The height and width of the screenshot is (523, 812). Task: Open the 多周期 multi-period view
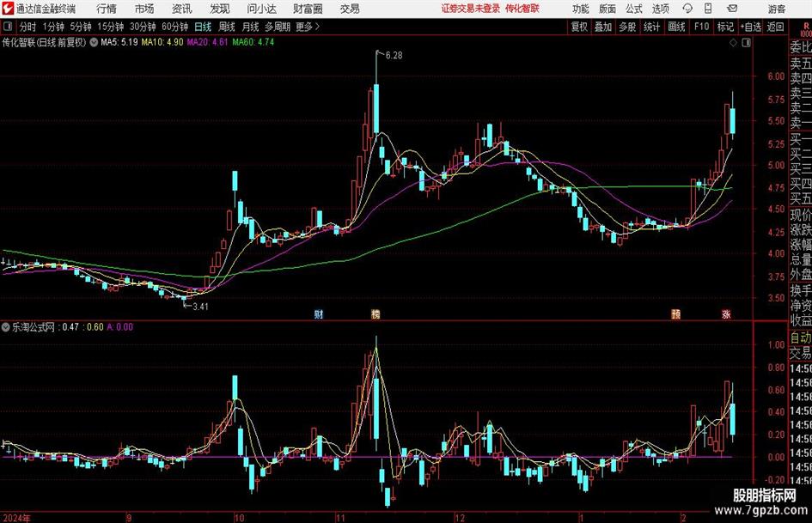(278, 27)
